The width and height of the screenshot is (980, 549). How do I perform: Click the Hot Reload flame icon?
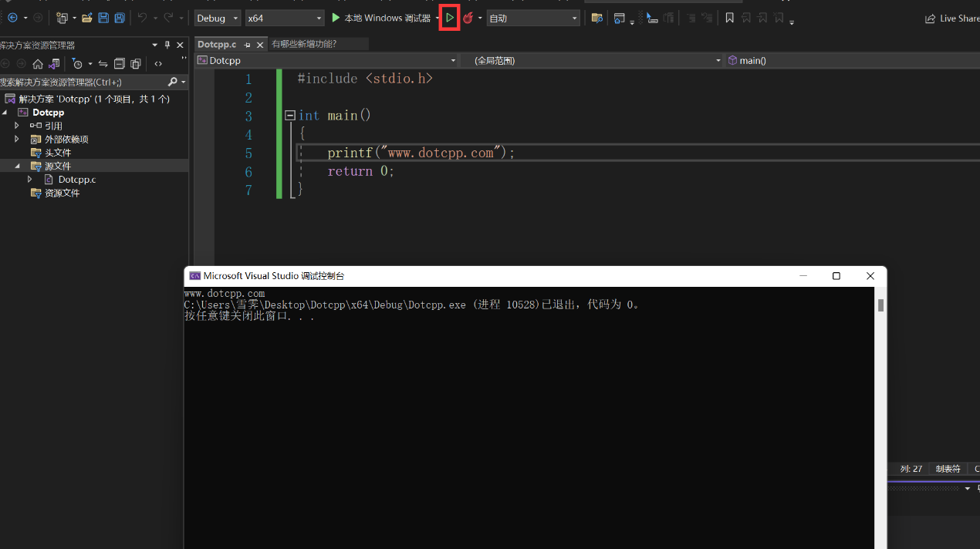tap(468, 18)
